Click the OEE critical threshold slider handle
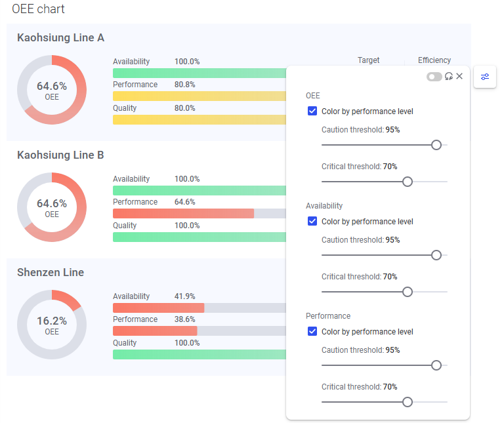This screenshot has height=423, width=504. pyautogui.click(x=407, y=182)
